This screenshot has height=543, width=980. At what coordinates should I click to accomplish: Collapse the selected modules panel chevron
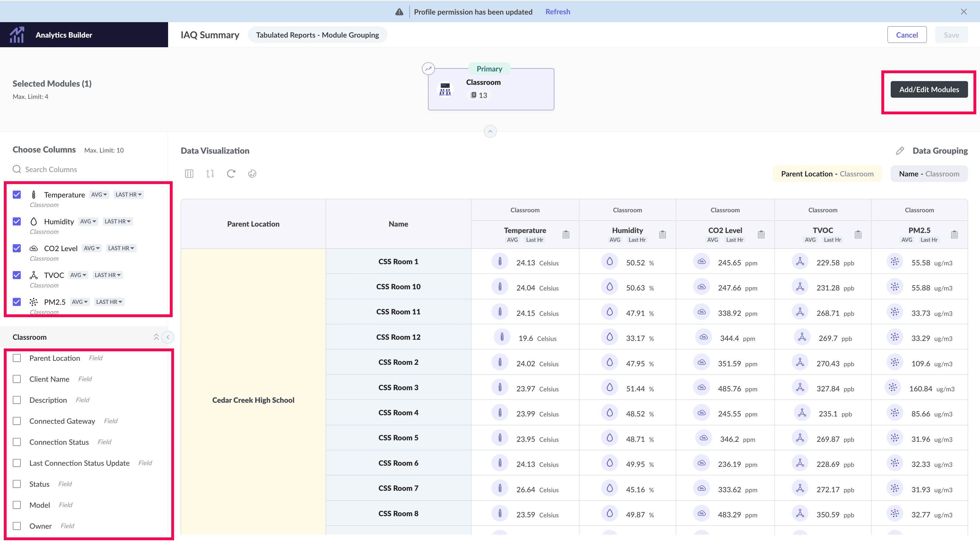pyautogui.click(x=490, y=132)
